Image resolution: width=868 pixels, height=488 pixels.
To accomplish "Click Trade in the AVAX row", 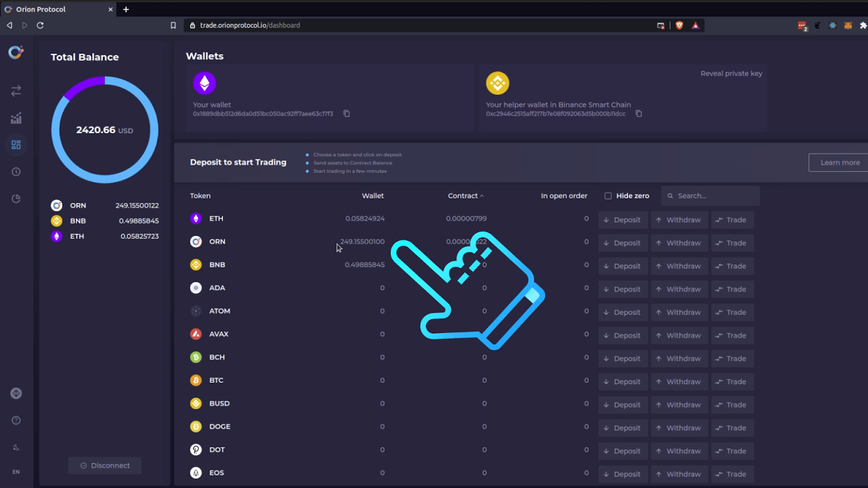I will [x=732, y=335].
